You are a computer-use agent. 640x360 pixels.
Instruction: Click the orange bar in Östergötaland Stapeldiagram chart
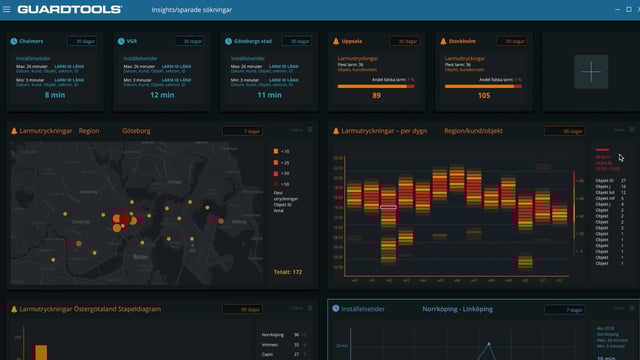point(41,353)
